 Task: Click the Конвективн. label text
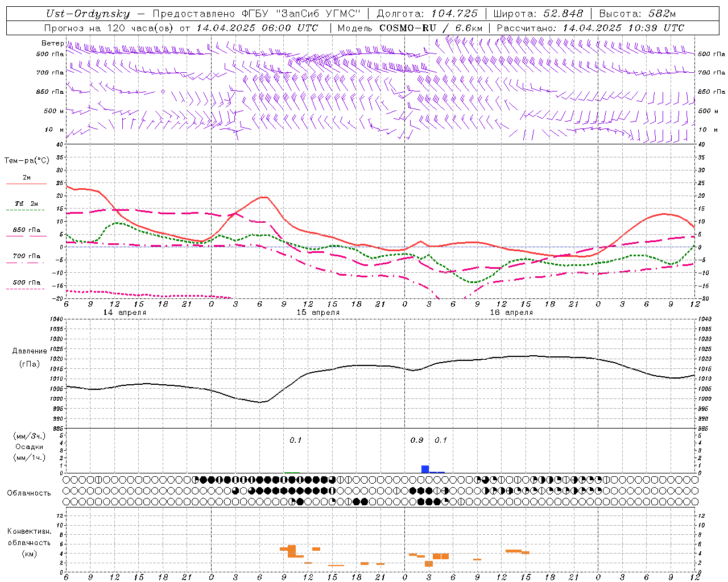coord(29,531)
